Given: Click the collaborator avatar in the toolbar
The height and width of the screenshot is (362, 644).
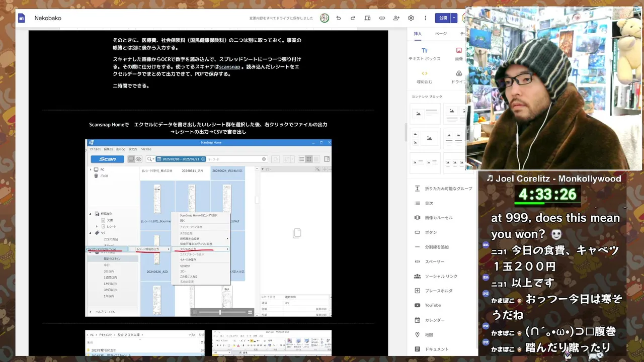Looking at the screenshot, I should click(x=325, y=18).
